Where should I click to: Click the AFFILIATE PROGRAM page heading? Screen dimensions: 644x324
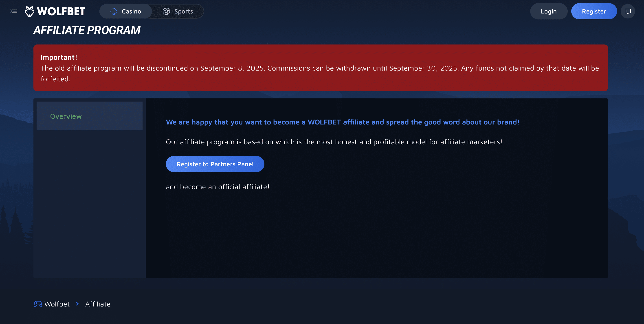pyautogui.click(x=87, y=30)
